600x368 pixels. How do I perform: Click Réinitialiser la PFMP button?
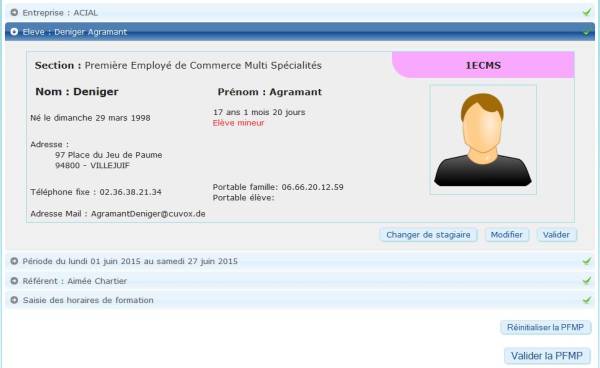(x=545, y=327)
